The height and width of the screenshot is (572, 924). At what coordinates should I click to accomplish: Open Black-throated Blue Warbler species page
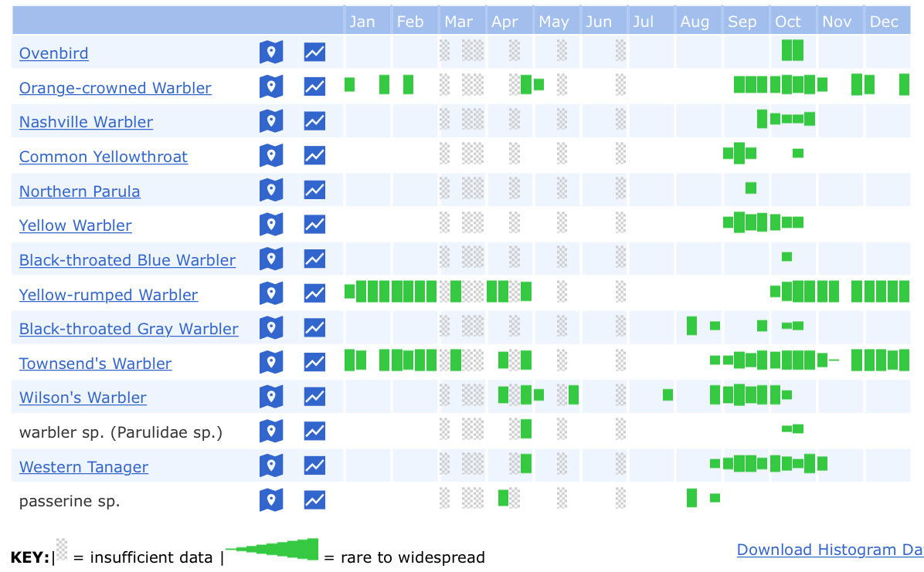point(127,260)
